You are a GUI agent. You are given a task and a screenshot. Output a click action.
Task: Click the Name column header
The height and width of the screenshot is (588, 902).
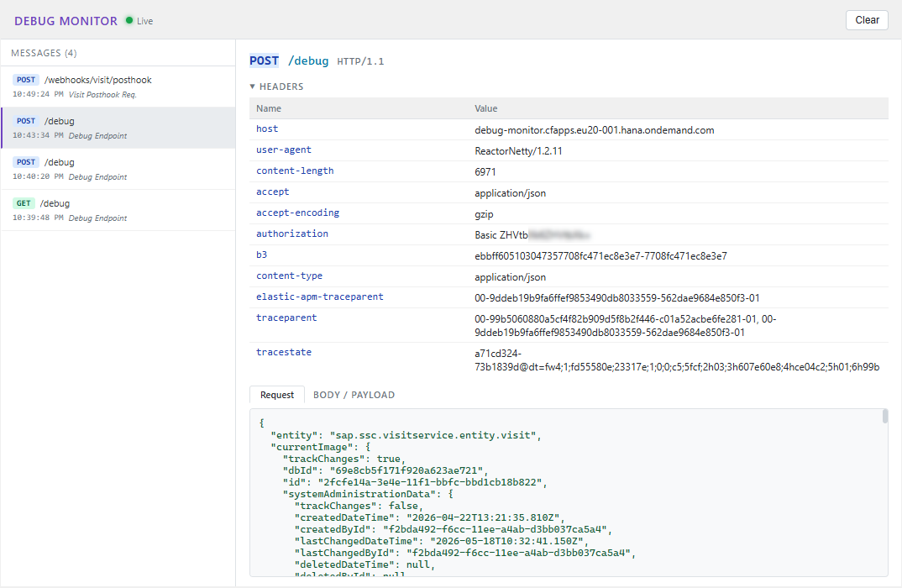pos(269,108)
